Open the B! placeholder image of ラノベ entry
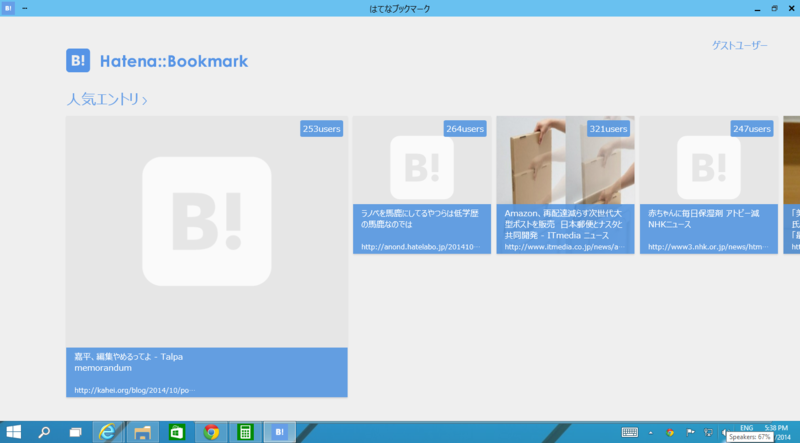Image resolution: width=800 pixels, height=443 pixels. coord(422,167)
